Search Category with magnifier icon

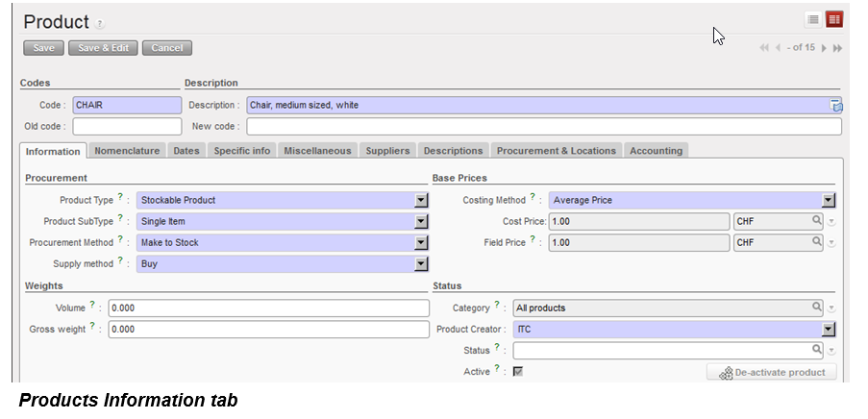(x=817, y=308)
